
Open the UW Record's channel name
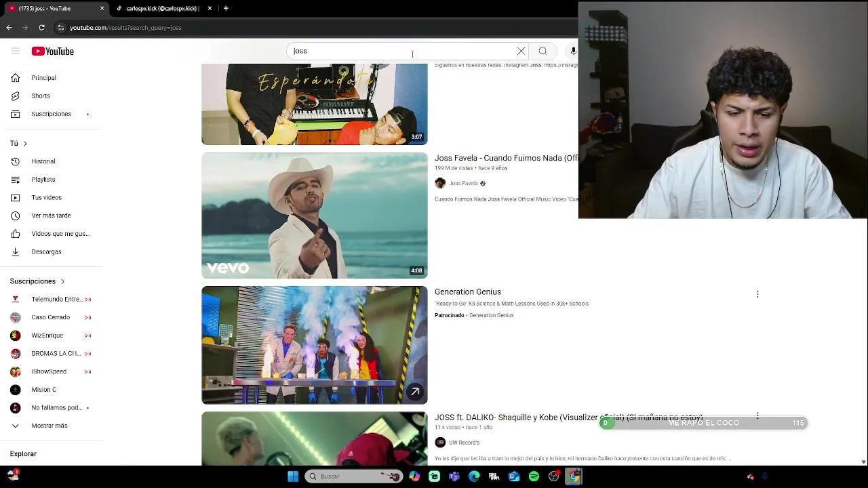pyautogui.click(x=464, y=443)
